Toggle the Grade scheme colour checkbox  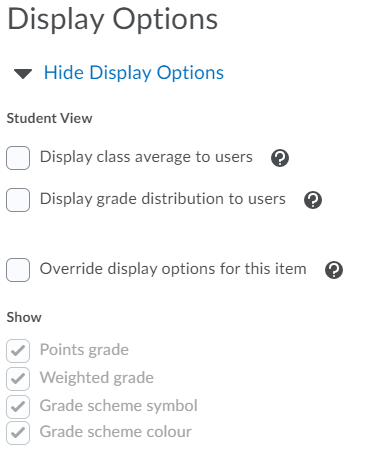(18, 433)
